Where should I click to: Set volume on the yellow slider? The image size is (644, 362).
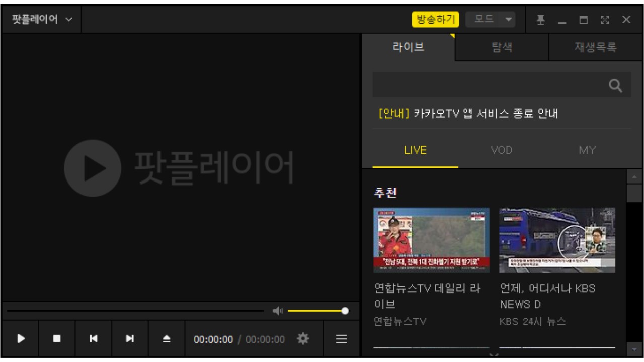318,311
